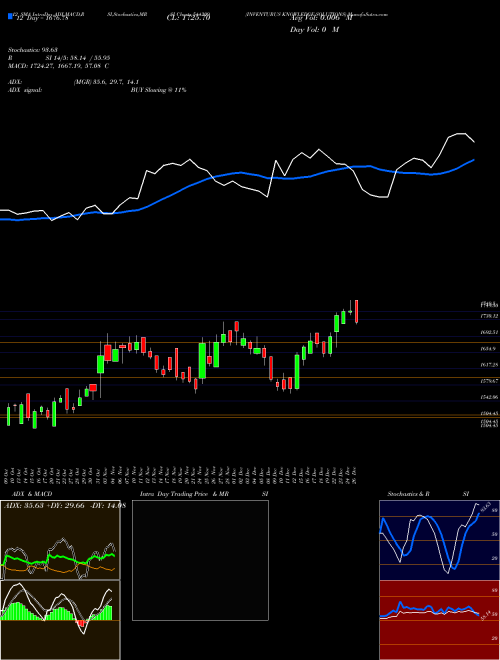Click the 'Avg Vol: 0.006 M' label
The image size is (500, 660).
(321, 18)
